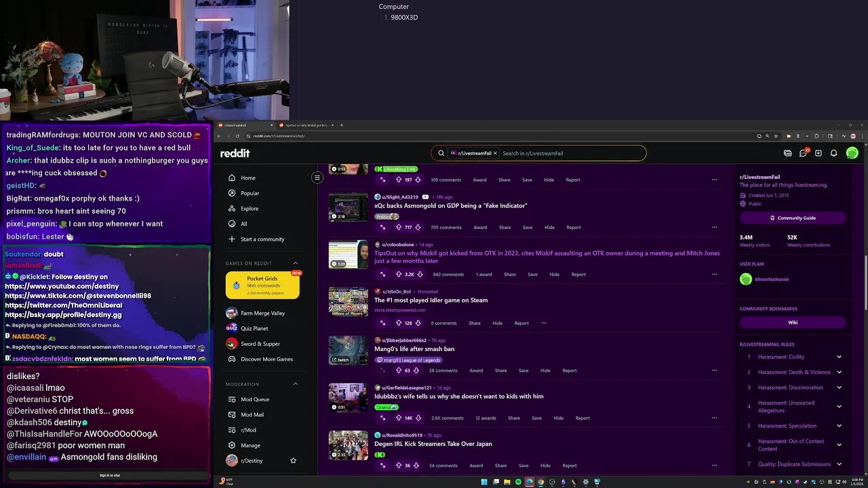Expand the Idler game promoted post preview

(382, 323)
